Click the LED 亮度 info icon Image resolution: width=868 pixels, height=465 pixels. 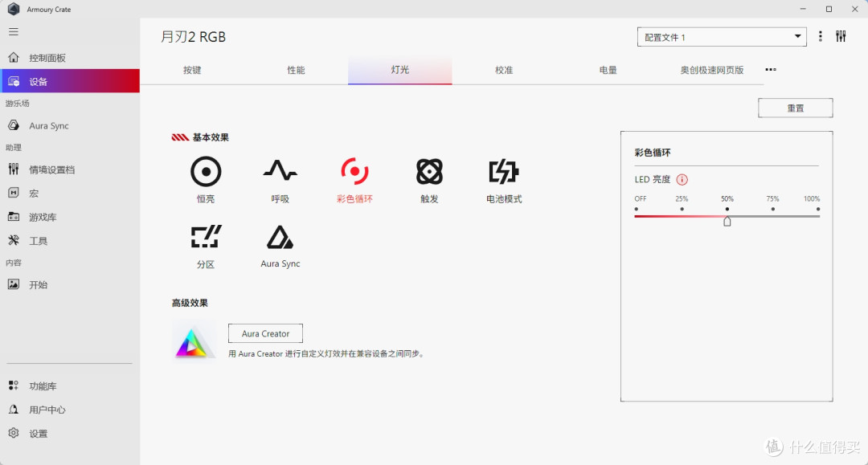(682, 180)
